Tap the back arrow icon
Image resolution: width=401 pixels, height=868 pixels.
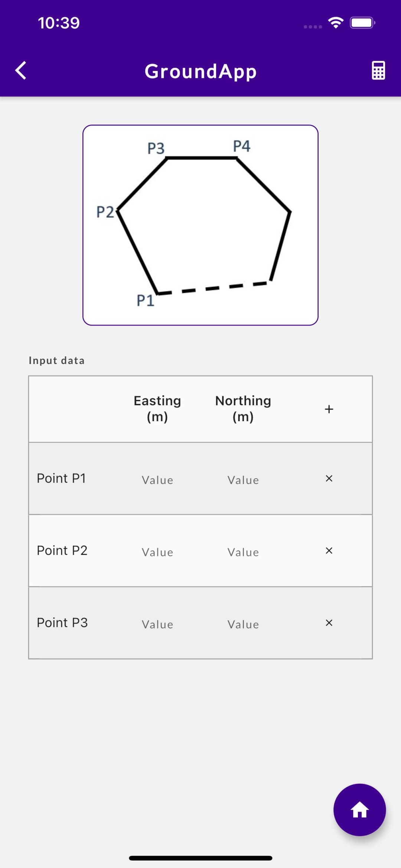(x=21, y=71)
